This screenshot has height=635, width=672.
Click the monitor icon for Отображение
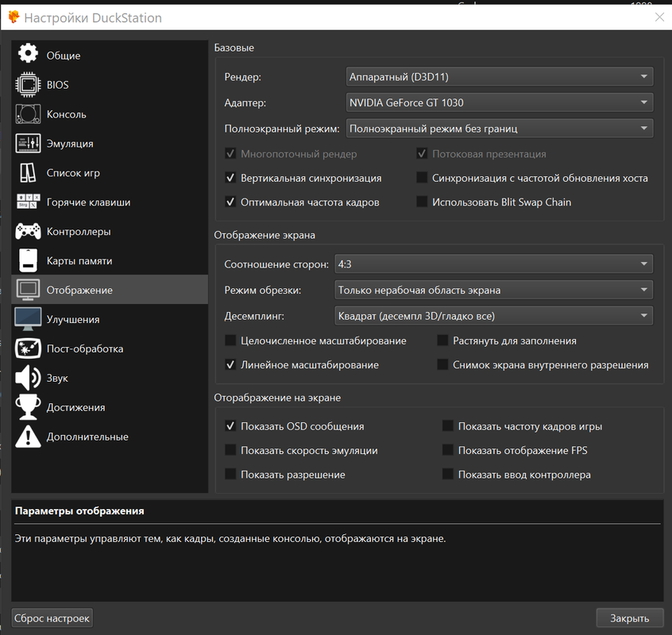(28, 290)
